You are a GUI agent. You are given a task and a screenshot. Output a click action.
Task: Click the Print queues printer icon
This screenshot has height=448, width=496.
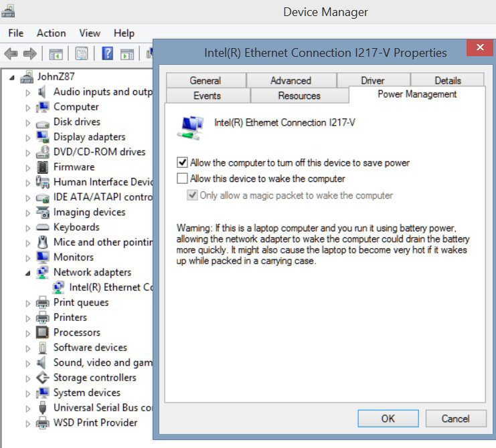(43, 302)
